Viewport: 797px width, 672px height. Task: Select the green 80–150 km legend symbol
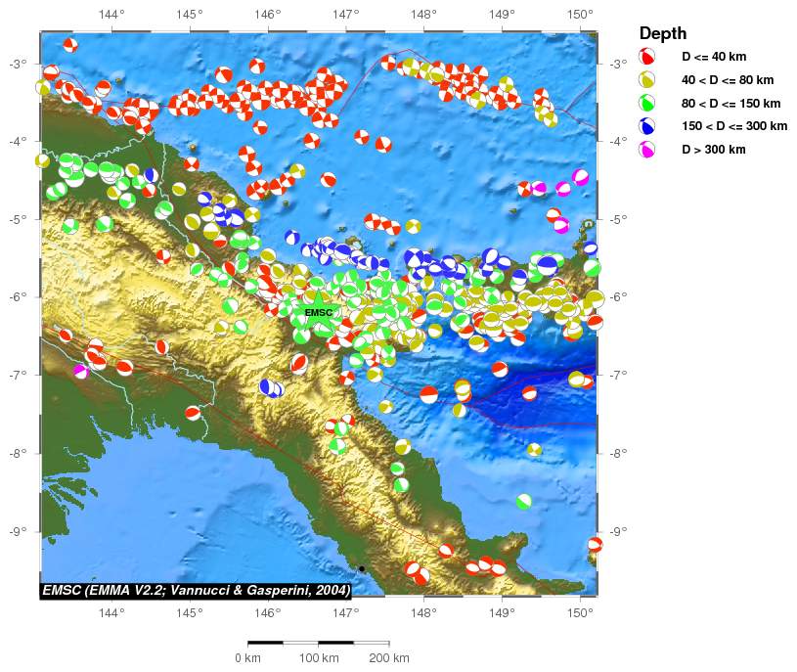[646, 104]
